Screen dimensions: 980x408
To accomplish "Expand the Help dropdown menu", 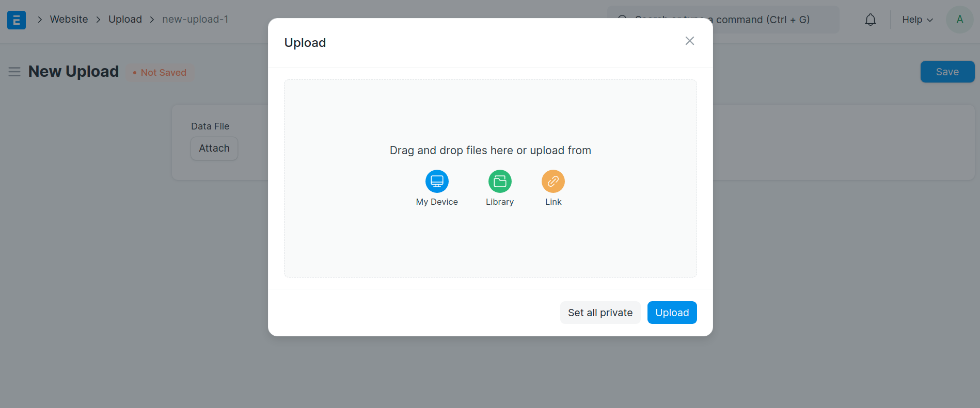I will pos(917,20).
